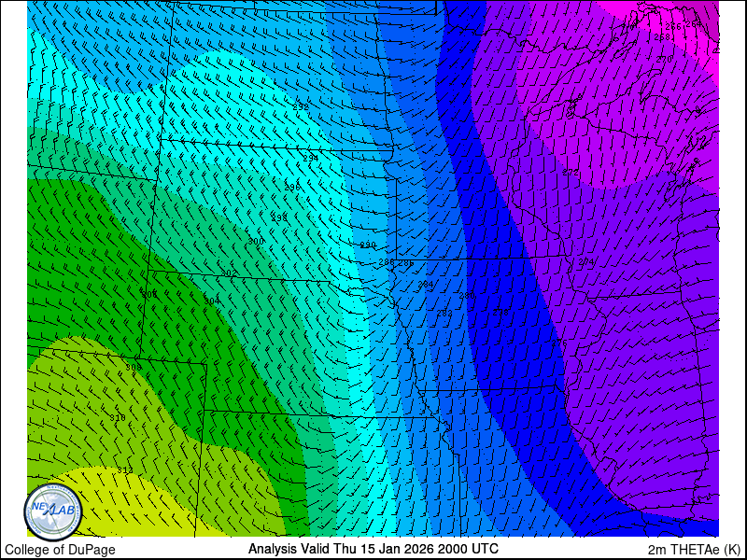Viewport: 747px width, 560px height.
Task: Click the 276 contour label
Action: (x=559, y=343)
